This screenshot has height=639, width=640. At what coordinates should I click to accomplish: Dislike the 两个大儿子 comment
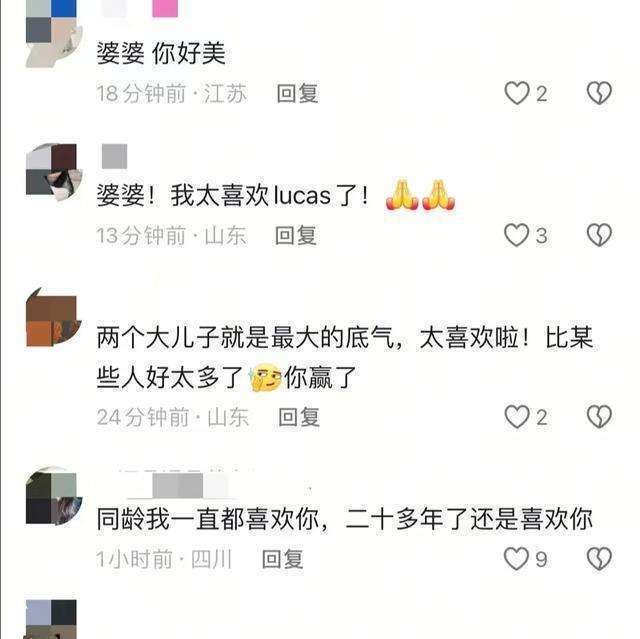(599, 417)
